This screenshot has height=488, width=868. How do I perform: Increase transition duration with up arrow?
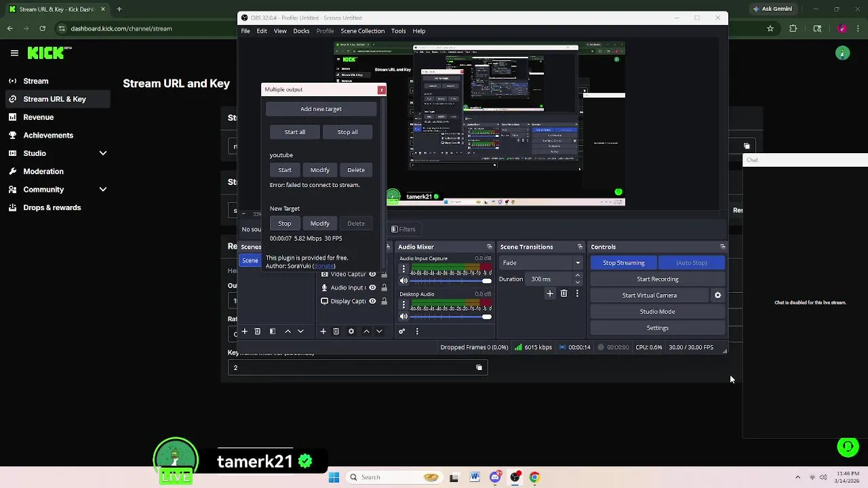[578, 276]
